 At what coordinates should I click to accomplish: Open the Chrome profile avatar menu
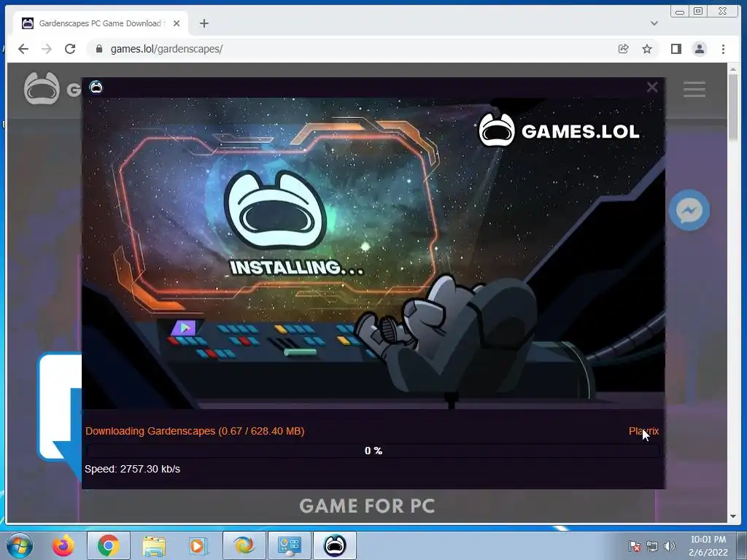pyautogui.click(x=700, y=49)
